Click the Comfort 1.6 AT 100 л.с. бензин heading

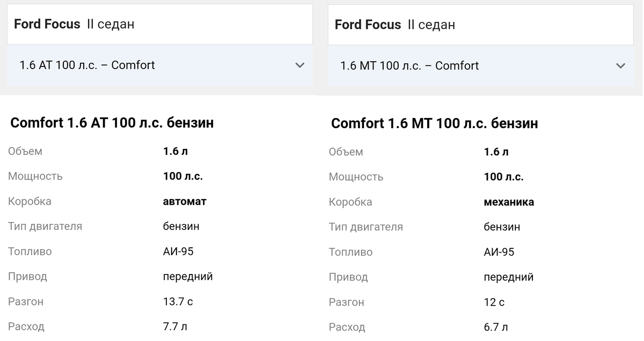pyautogui.click(x=112, y=123)
